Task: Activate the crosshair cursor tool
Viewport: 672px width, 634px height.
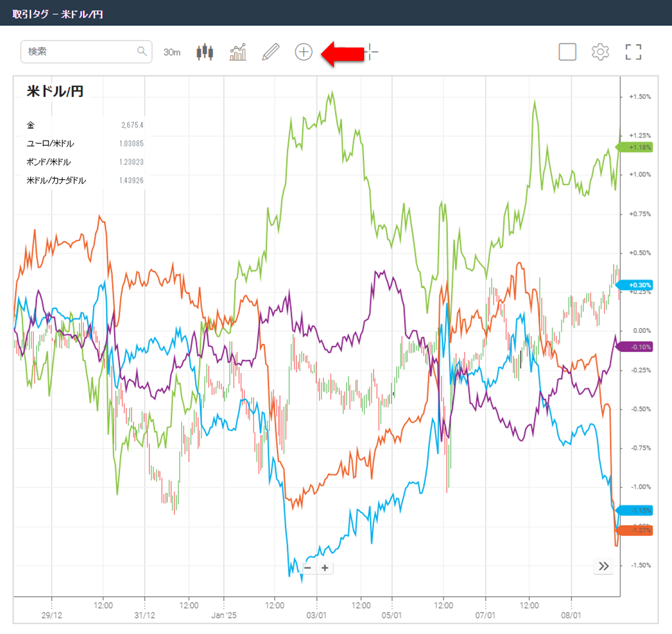Action: coord(371,52)
